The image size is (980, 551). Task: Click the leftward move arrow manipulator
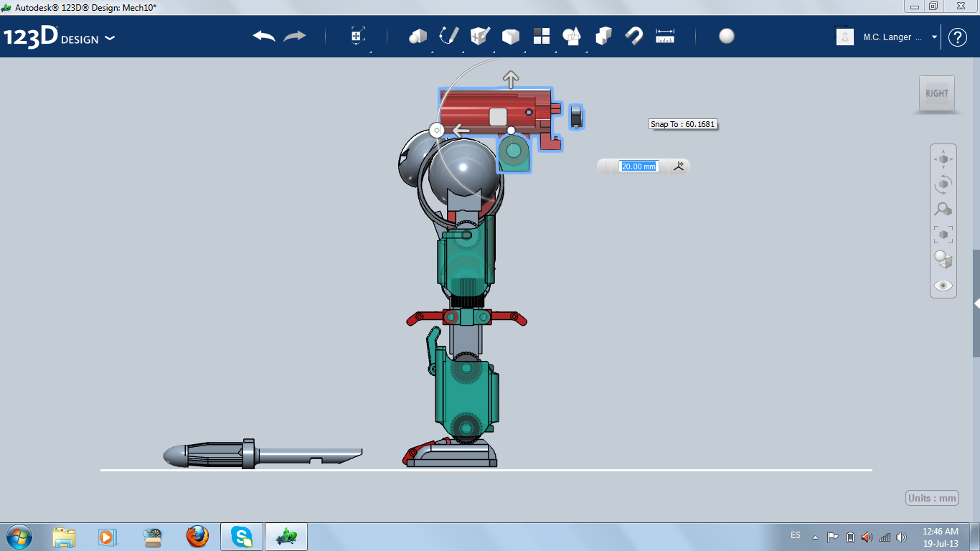461,131
